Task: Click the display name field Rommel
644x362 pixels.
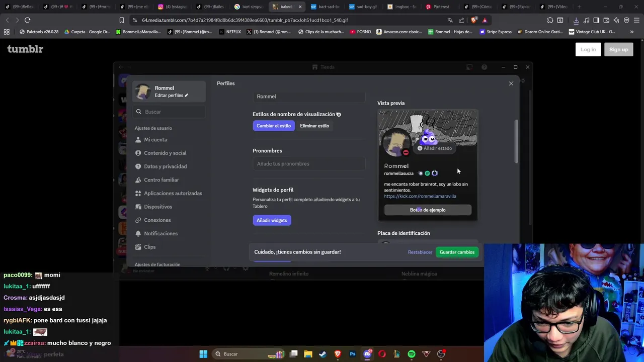Action: [x=309, y=97]
